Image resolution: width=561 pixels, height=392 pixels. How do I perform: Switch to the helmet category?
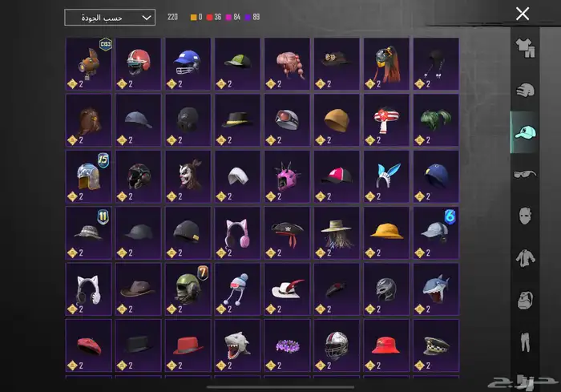(x=525, y=90)
